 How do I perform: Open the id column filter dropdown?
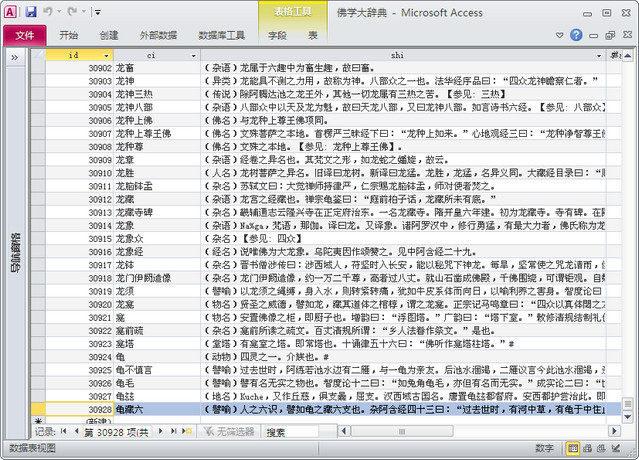coord(106,55)
